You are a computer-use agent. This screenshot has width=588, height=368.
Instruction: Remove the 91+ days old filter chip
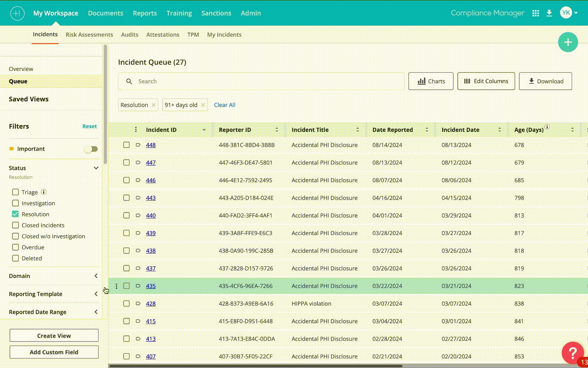pos(203,105)
